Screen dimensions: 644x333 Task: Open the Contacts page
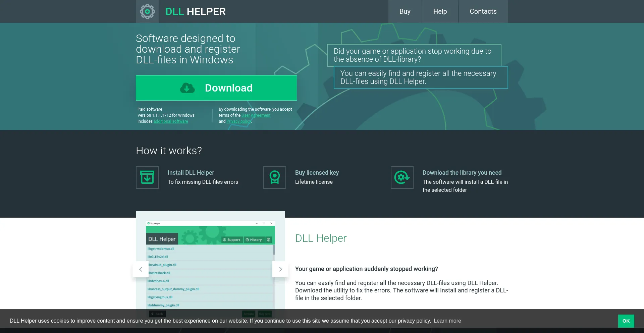[483, 11]
